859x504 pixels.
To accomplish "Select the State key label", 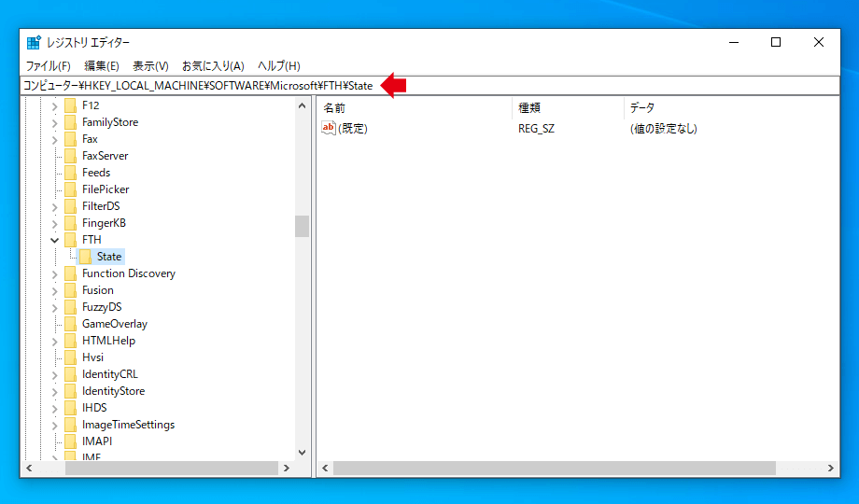I will coord(109,257).
